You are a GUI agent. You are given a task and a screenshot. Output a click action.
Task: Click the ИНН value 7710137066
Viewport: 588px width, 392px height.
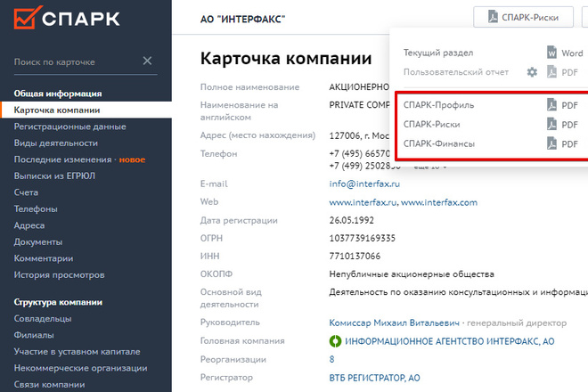point(355,257)
